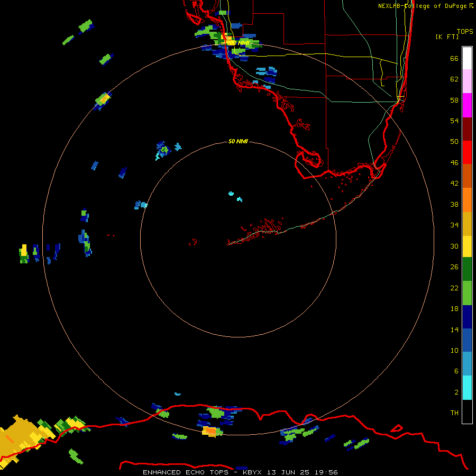Click the 50 legend value

click(454, 142)
